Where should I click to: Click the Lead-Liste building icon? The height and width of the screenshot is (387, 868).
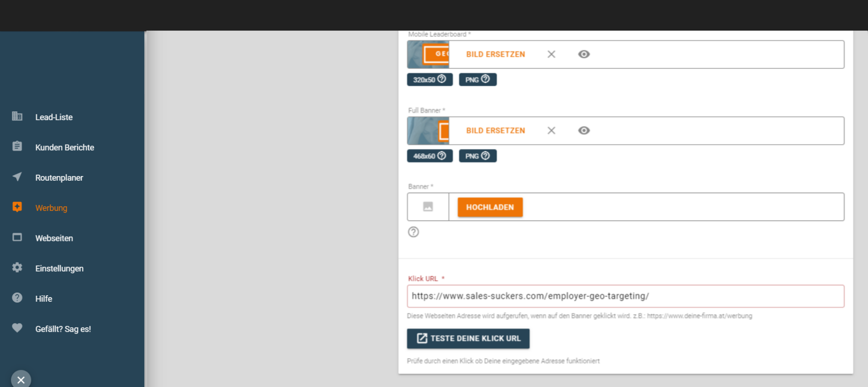pyautogui.click(x=17, y=116)
